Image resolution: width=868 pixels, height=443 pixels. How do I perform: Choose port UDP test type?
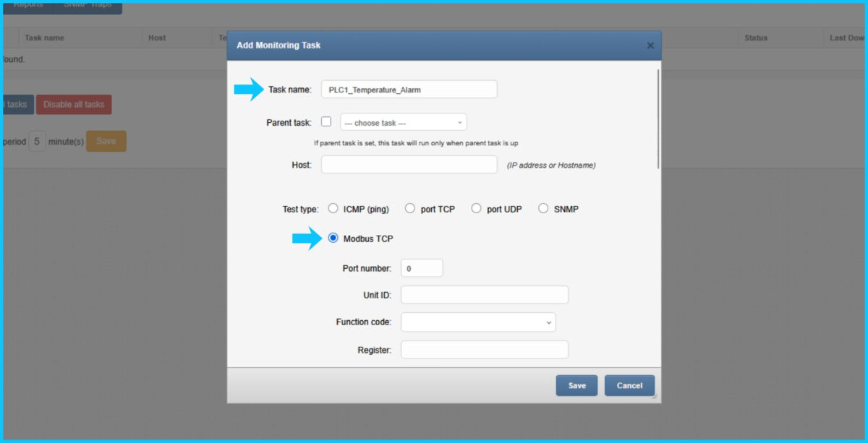coord(476,209)
